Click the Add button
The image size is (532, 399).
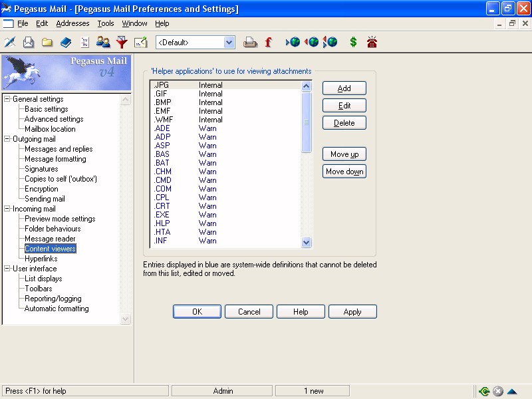pyautogui.click(x=344, y=88)
